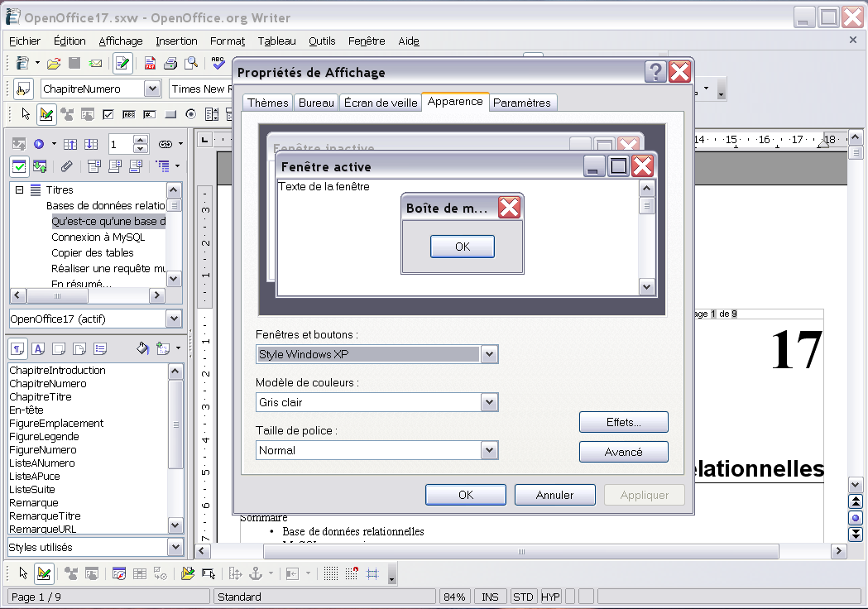Viewport: 868px width, 609px height.
Task: Select 'Connexion à MySQL' in Navigator
Action: tap(98, 237)
